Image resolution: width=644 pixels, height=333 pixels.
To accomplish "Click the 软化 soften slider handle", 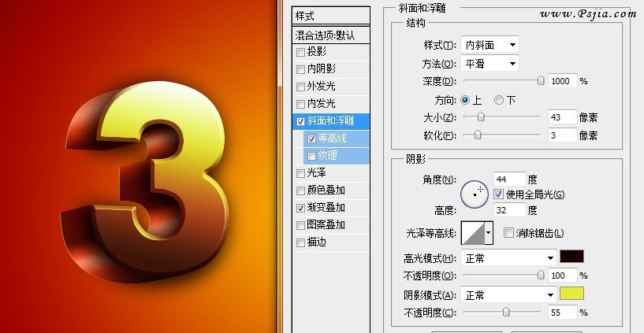I will [478, 135].
